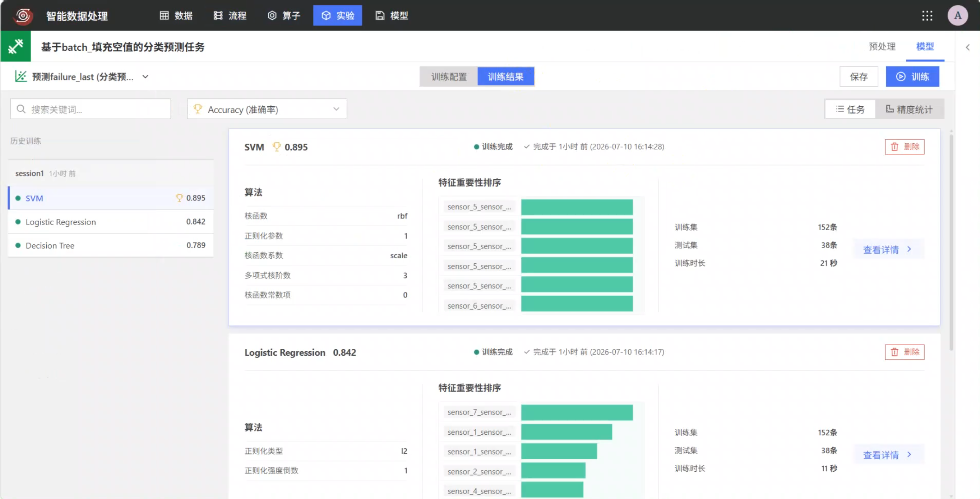Click the 核函数 rbf parameter row
980x499 pixels.
click(326, 216)
